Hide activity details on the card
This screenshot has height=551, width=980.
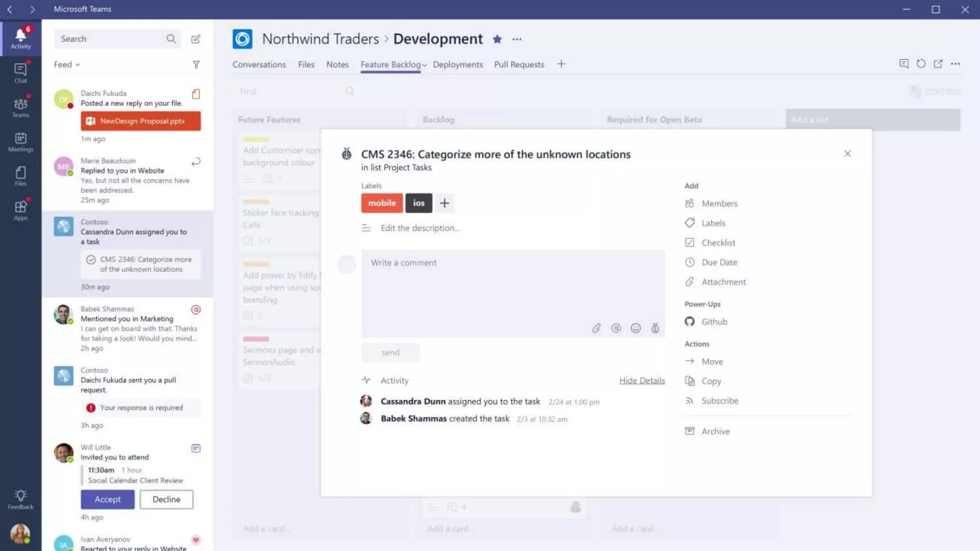(642, 381)
